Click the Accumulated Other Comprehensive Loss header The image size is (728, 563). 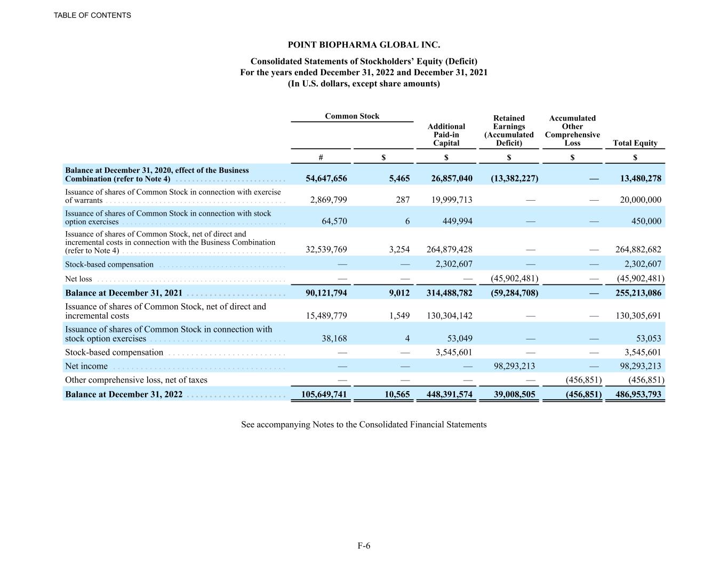(572, 130)
